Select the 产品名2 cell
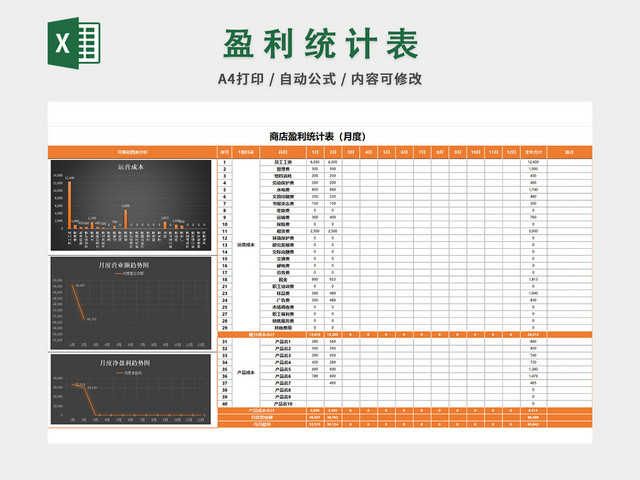The width and height of the screenshot is (640, 480). pyautogui.click(x=283, y=349)
